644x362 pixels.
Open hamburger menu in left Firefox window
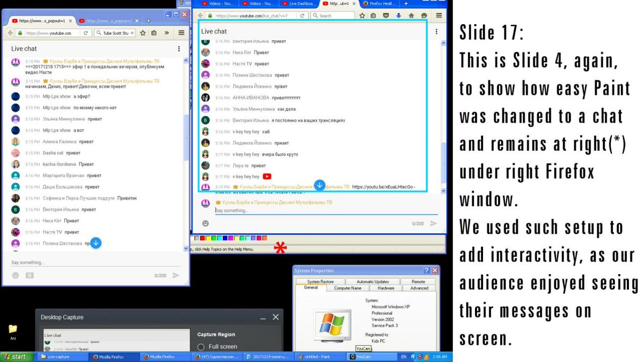pos(181,33)
